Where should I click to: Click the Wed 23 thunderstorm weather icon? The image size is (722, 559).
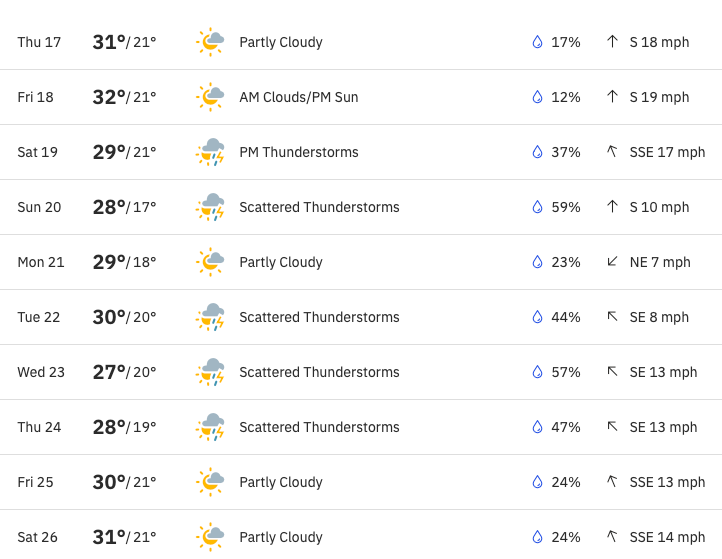pos(210,372)
